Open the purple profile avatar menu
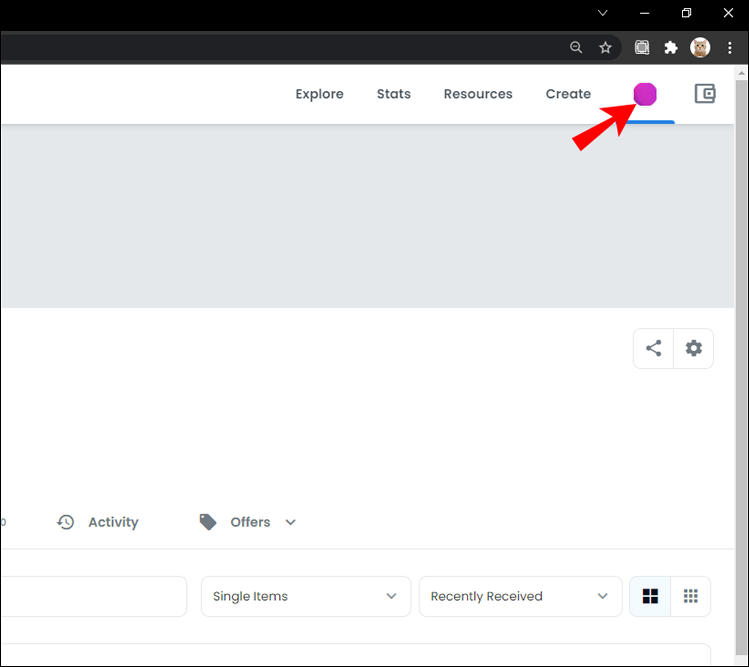Image resolution: width=749 pixels, height=667 pixels. click(645, 94)
